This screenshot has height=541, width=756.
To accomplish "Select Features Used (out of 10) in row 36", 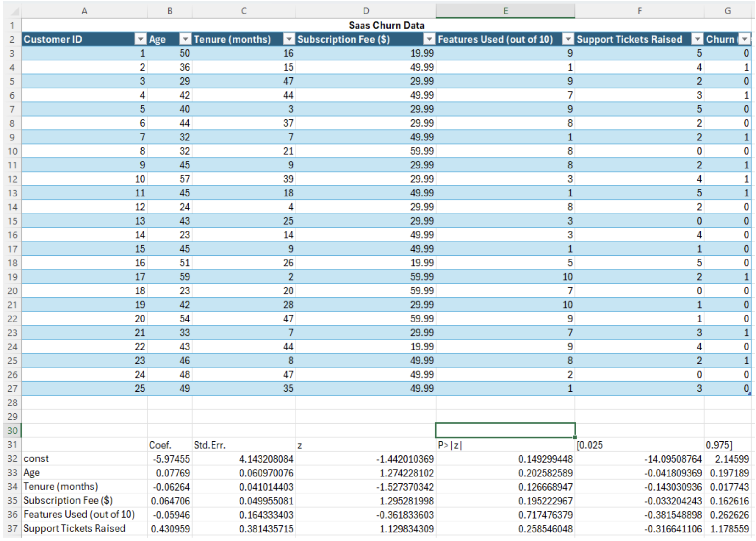I will (x=85, y=515).
